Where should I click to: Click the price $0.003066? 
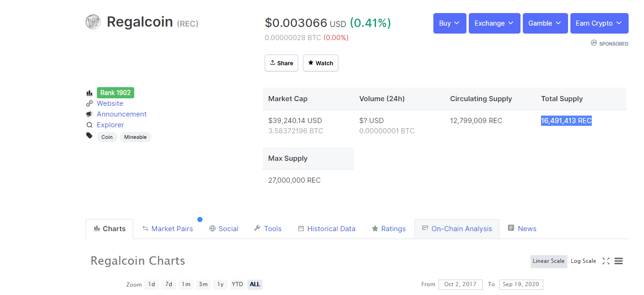pos(296,23)
